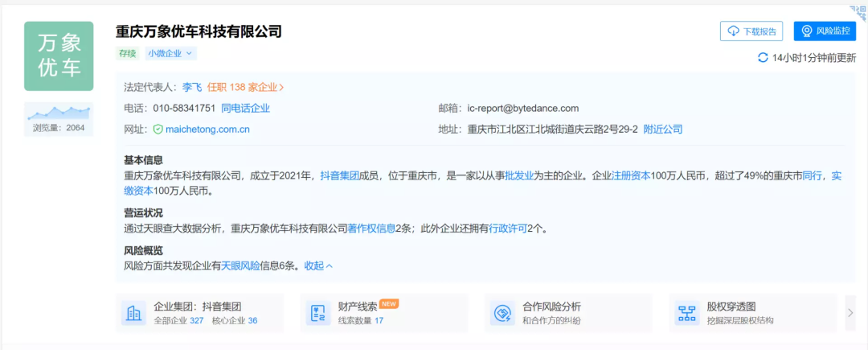Click the 附近公司 link
The image size is (868, 350).
[x=662, y=130]
